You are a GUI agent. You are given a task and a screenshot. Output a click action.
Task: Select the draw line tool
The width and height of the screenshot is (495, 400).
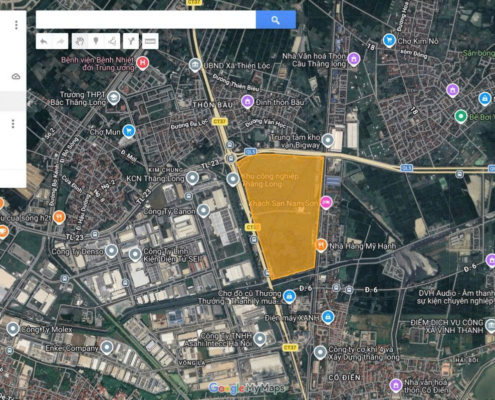[112, 41]
